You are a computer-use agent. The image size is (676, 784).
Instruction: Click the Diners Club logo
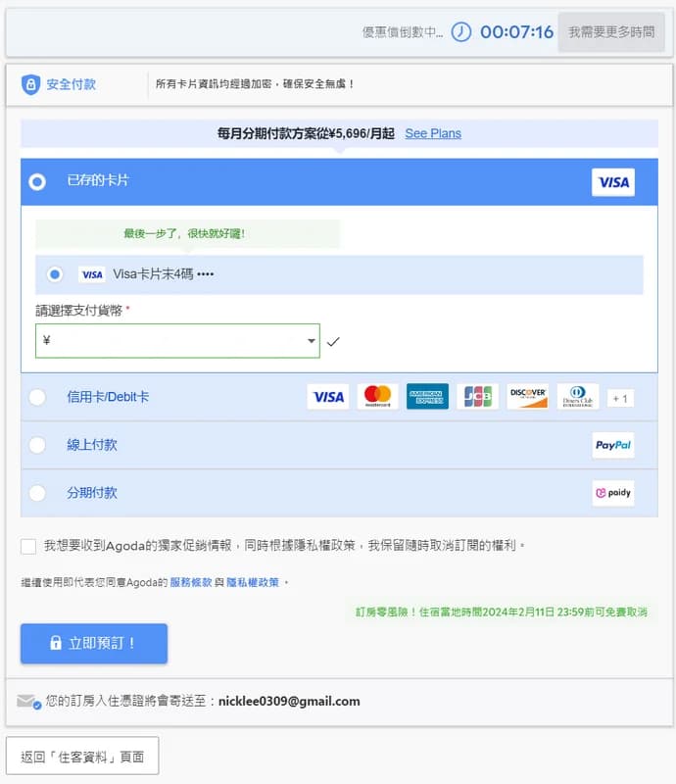coord(577,397)
